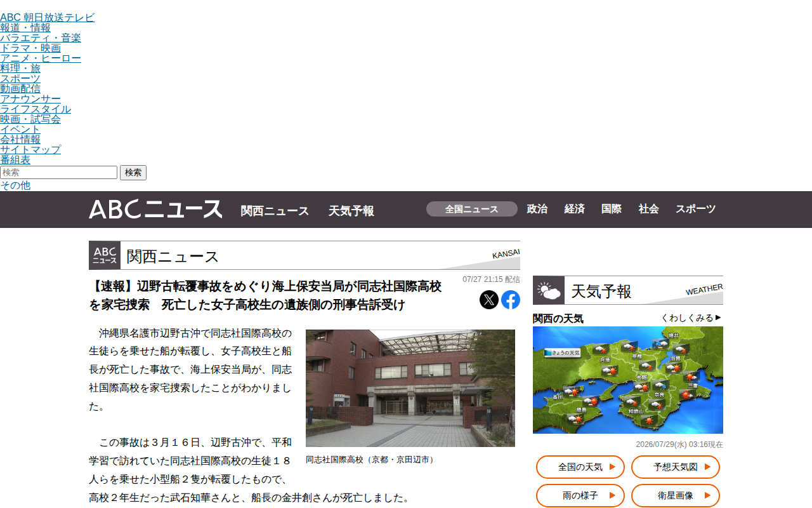
Task: Focus the 検索 search input field
Action: pos(59,173)
